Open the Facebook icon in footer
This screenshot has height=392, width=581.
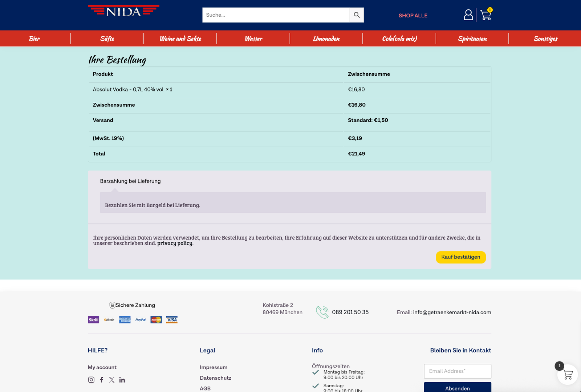click(102, 380)
